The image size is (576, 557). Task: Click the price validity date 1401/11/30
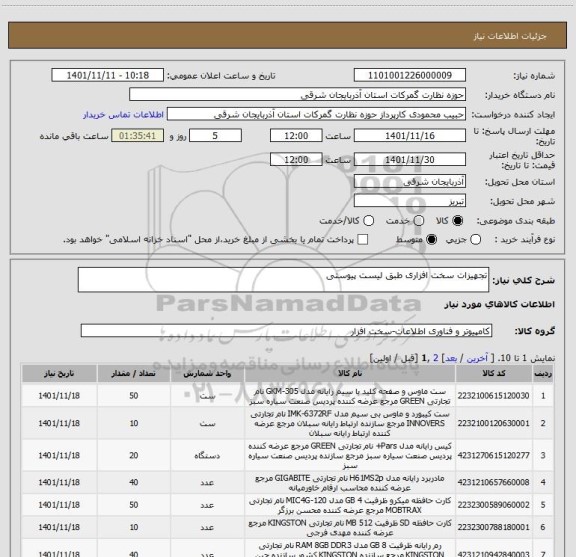click(410, 159)
